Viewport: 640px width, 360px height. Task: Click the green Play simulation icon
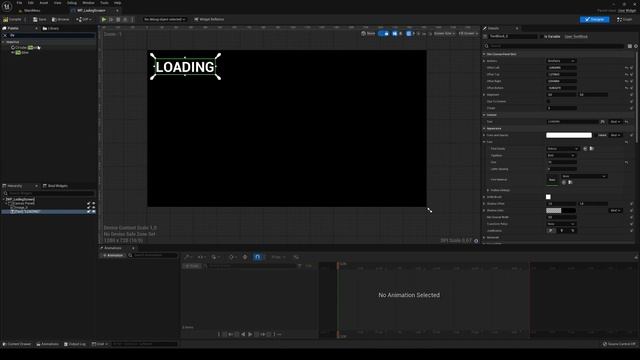104,19
